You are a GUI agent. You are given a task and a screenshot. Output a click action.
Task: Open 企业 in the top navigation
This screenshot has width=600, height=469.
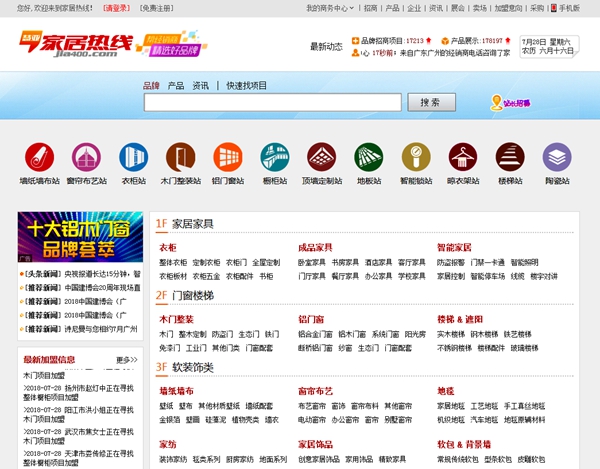point(414,8)
